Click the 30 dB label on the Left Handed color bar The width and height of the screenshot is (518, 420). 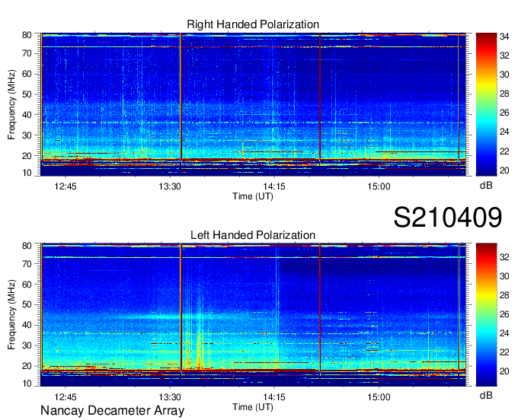point(504,276)
